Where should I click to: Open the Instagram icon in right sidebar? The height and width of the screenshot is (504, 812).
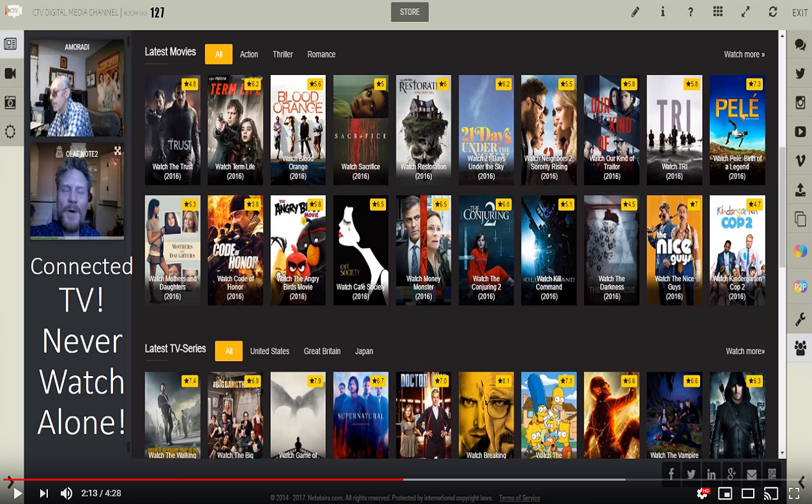click(x=800, y=103)
